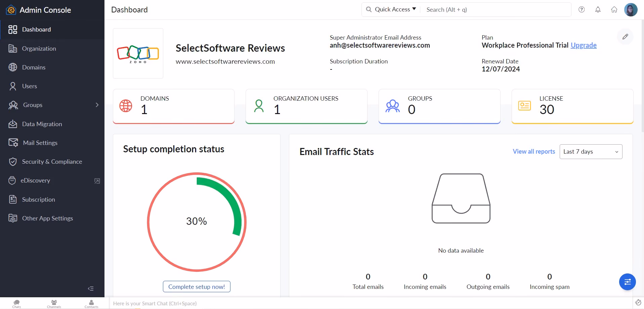Click the blue floating settings sliders button

pyautogui.click(x=628, y=282)
